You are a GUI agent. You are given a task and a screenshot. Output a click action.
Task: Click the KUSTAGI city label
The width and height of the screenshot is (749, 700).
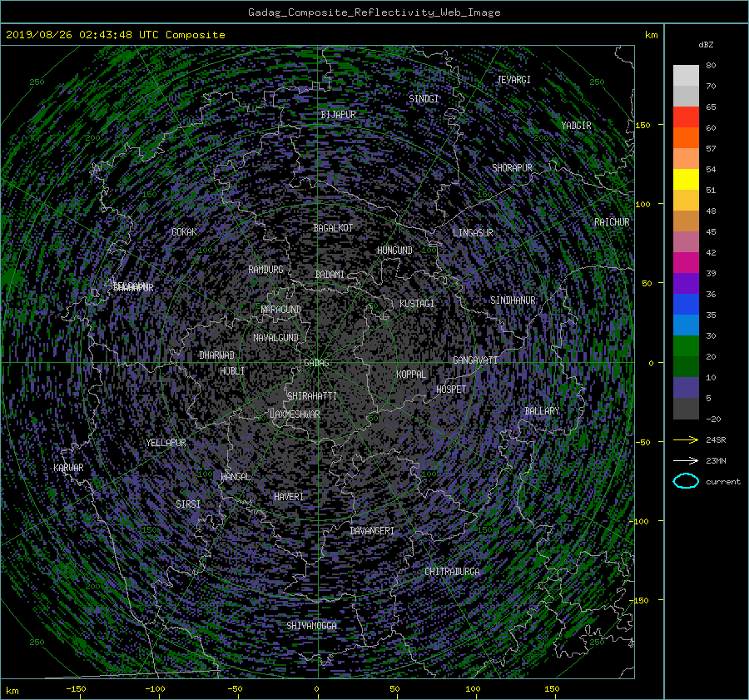coord(417,304)
